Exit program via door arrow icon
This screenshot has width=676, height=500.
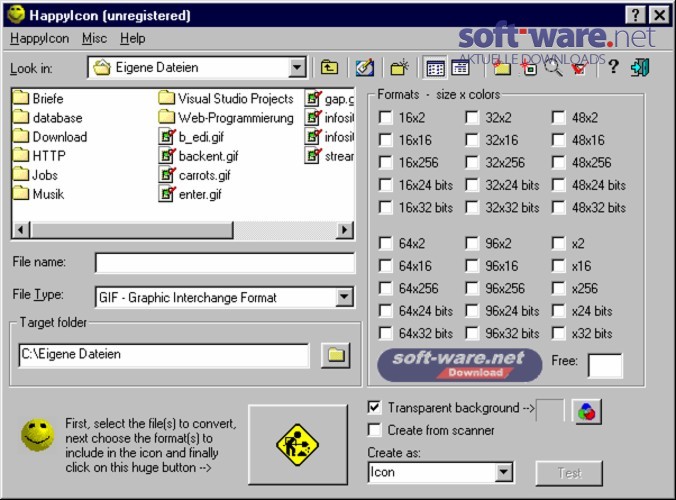point(639,68)
